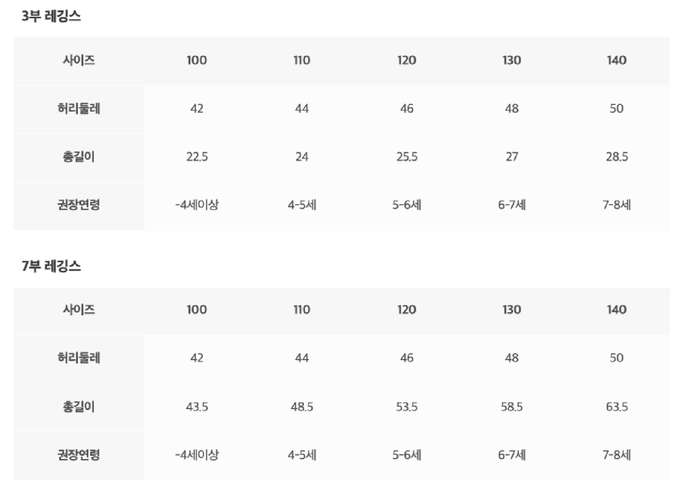Click the 3부 레깅스 section heading
The height and width of the screenshot is (488, 680).
(x=51, y=17)
